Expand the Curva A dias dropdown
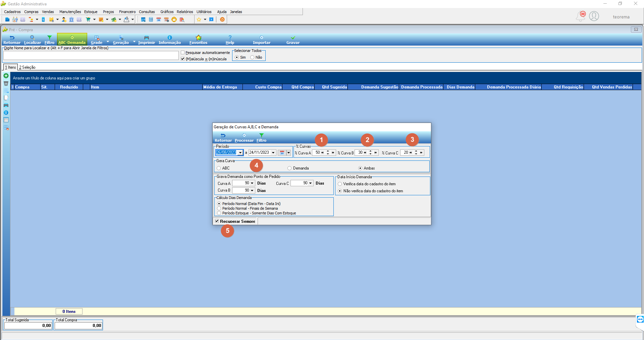Image resolution: width=644 pixels, height=340 pixels. (252, 183)
